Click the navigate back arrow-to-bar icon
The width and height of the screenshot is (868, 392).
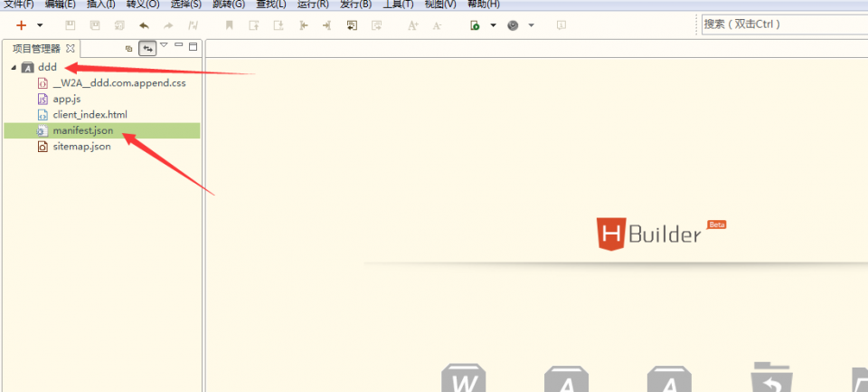click(304, 25)
